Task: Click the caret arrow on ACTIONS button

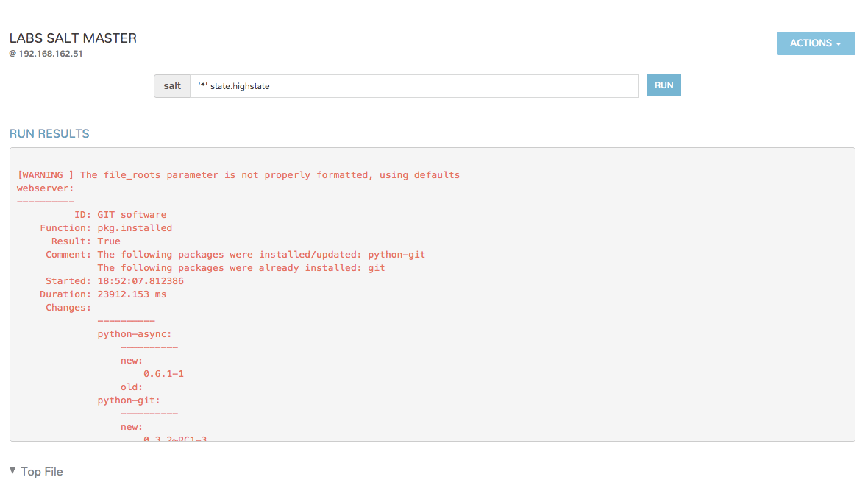Action: pos(839,44)
